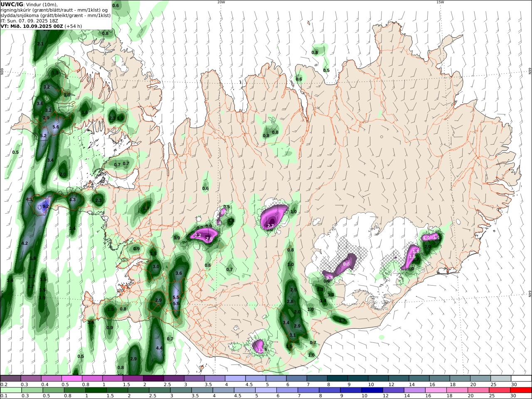Image resolution: width=532 pixels, height=399 pixels.
Task: Click the 4.2 precipitation value on map
Action: click(x=24, y=244)
